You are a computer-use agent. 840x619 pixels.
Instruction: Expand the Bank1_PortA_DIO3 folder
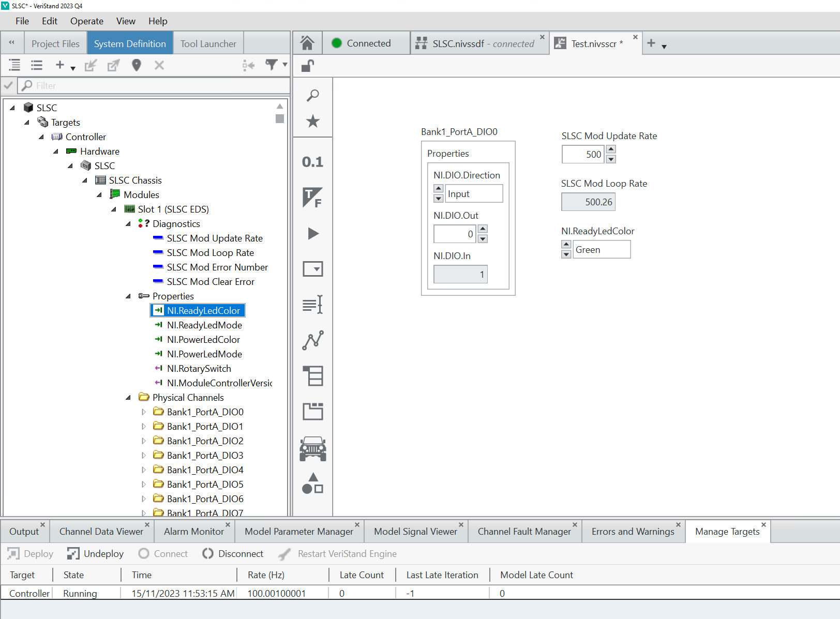click(x=144, y=456)
